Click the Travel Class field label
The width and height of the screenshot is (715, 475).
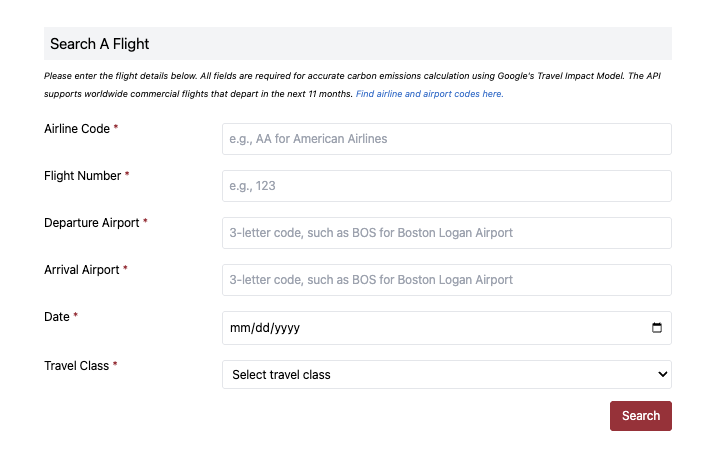[76, 366]
